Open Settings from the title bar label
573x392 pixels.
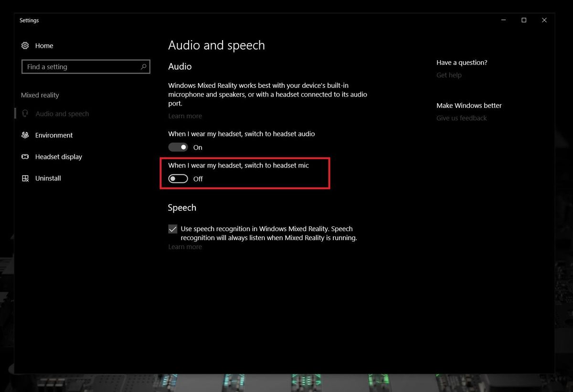click(x=29, y=20)
